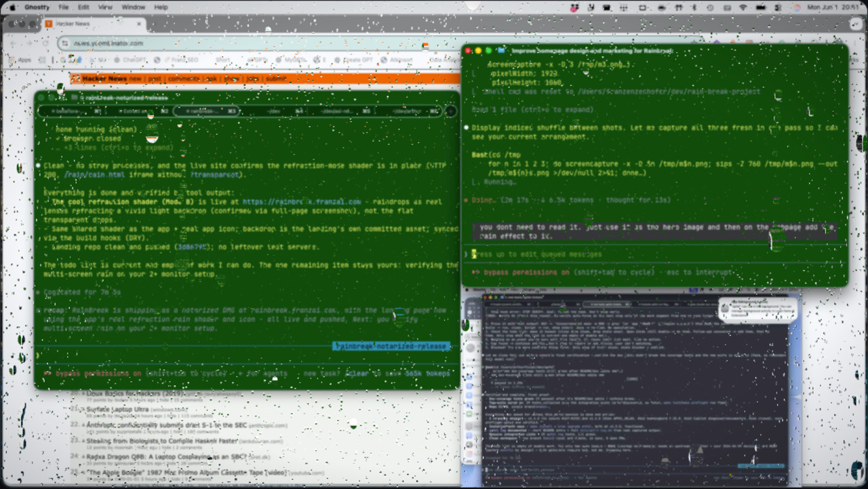The height and width of the screenshot is (489, 868).
Task: Open the Edit menu
Action: (83, 7)
